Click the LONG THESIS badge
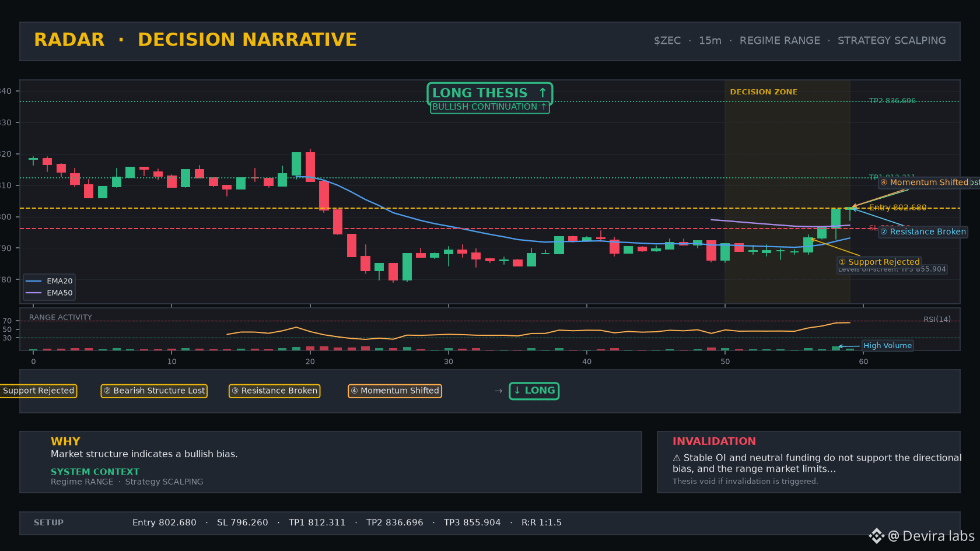The image size is (980, 551). coord(489,93)
